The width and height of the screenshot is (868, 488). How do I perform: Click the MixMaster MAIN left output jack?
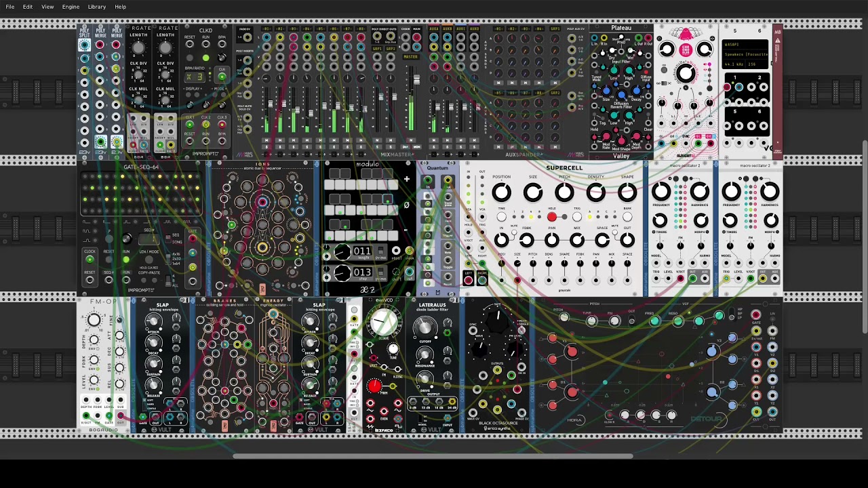click(x=416, y=37)
